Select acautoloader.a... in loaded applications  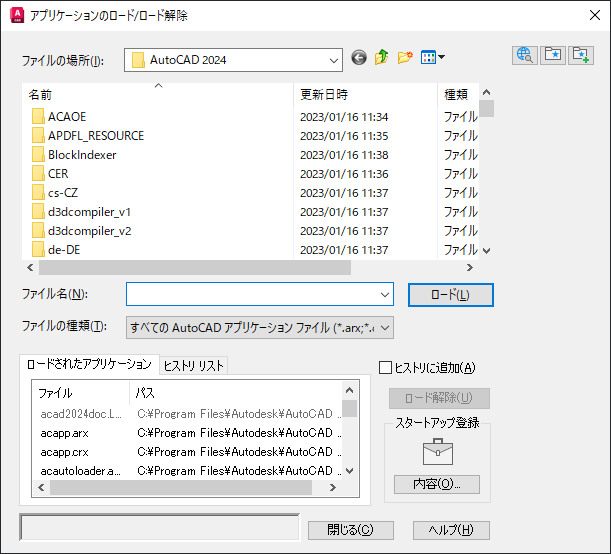[x=81, y=471]
